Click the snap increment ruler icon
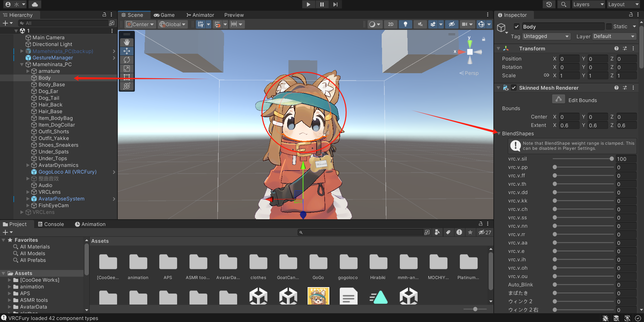 click(x=234, y=24)
